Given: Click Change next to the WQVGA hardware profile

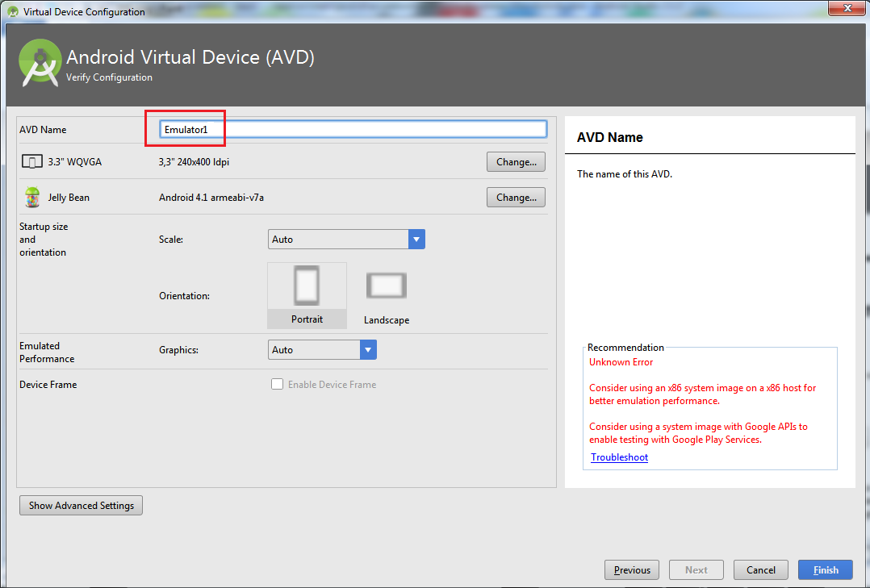Looking at the screenshot, I should (515, 161).
